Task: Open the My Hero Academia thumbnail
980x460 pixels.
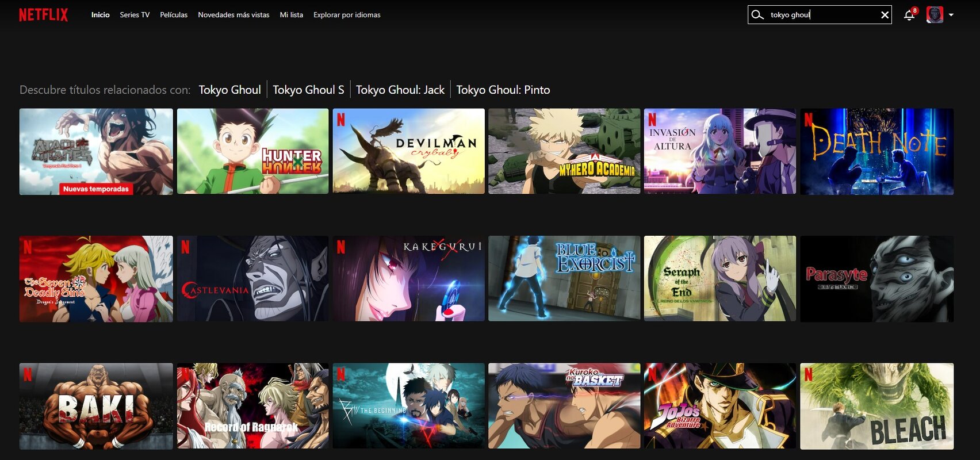Action: [x=564, y=152]
